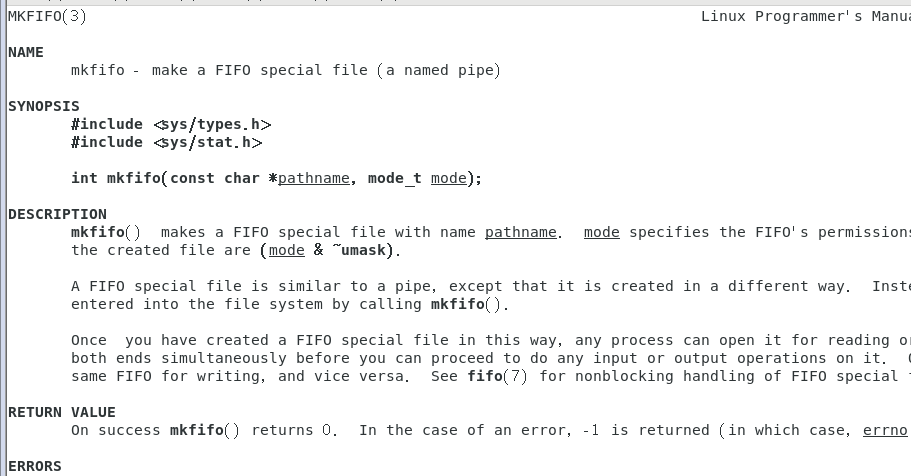The image size is (911, 476).
Task: Click the sys/types.h include line
Action: pos(171,124)
